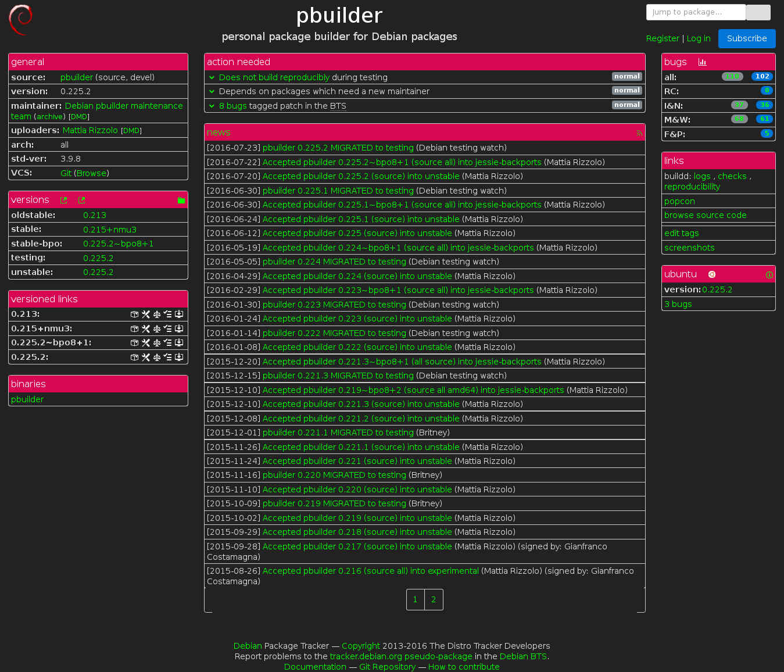Viewport: 784px width, 672px height.
Task: Click the blue Subscribe button
Action: [746, 38]
